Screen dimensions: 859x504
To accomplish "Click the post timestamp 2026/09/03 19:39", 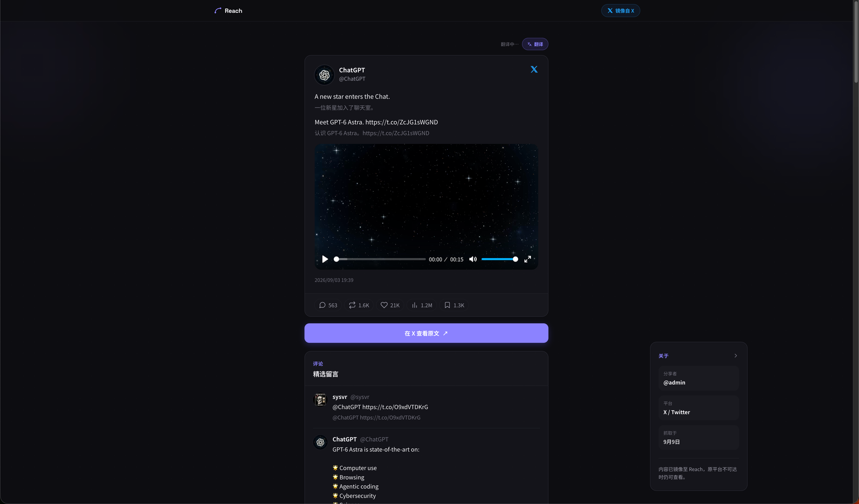I will [334, 280].
